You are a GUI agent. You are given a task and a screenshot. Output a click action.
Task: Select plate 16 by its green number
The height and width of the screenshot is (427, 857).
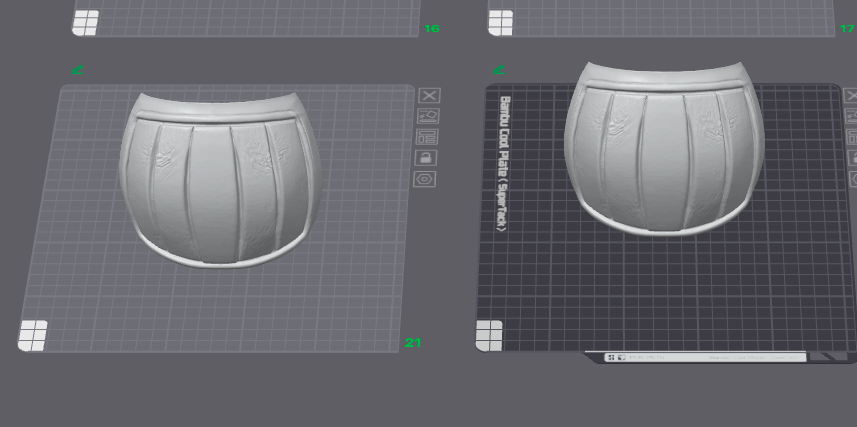(x=432, y=28)
